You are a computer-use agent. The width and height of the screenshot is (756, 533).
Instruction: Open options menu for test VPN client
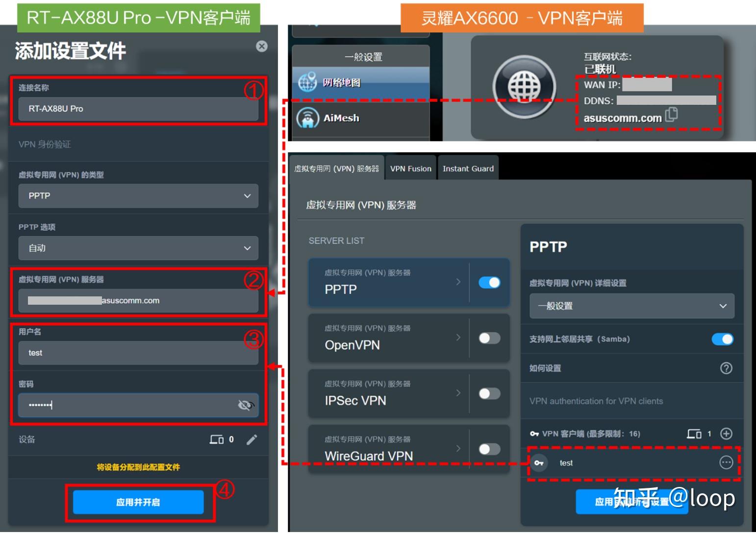[726, 462]
